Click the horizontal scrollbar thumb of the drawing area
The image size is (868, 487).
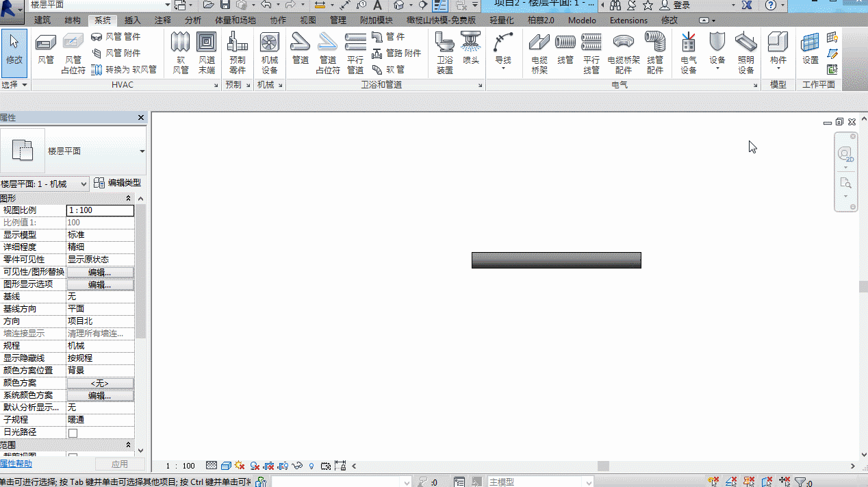tap(603, 466)
